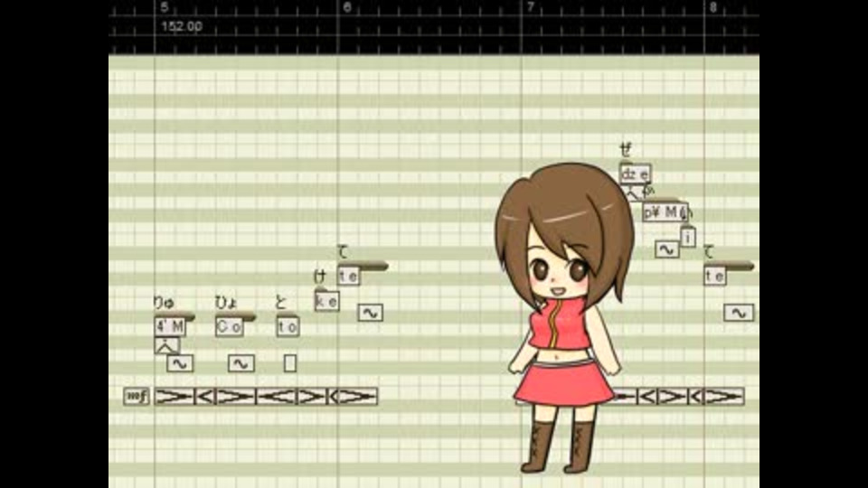Screen dimensions: 868x488
Task: Click the vibrato icon under the りゅ note
Action: (180, 363)
